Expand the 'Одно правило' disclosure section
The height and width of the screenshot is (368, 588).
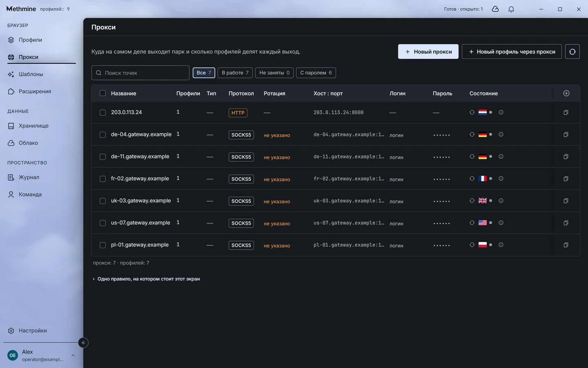click(146, 279)
